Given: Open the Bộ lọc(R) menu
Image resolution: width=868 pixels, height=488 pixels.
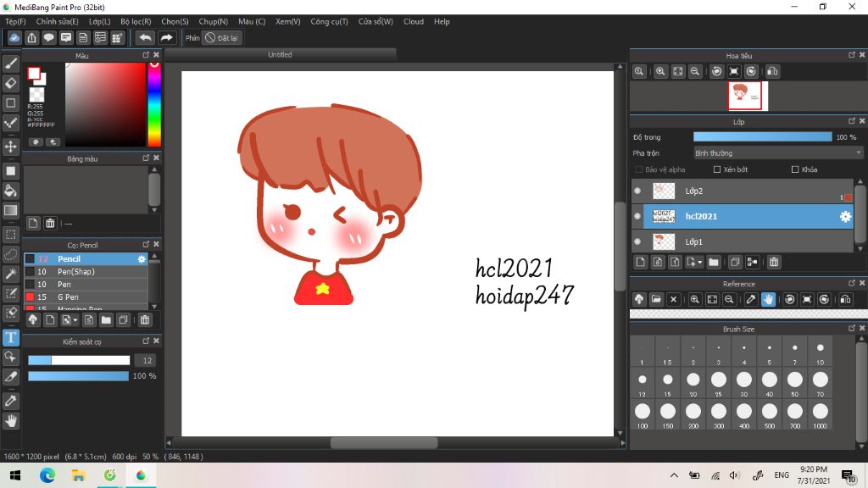Looking at the screenshot, I should click(136, 21).
